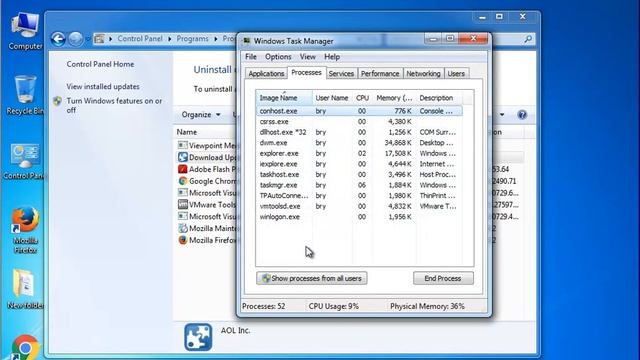Expand the arrow after Programs breadcrumb
The image size is (640, 360).
216,39
